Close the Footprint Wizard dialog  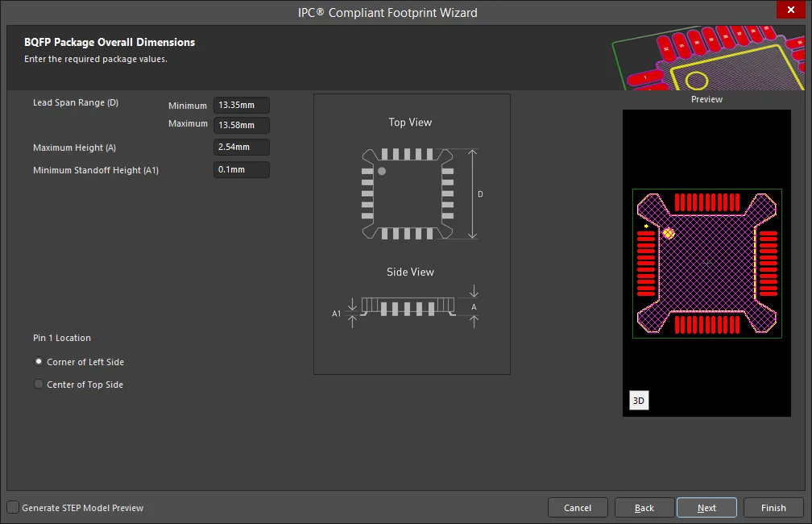[791, 10]
